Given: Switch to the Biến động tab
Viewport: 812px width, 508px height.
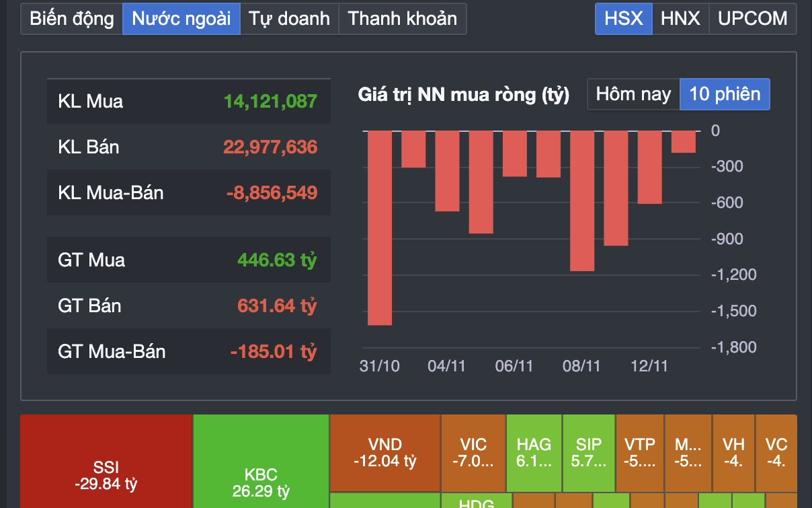Looking at the screenshot, I should pos(72,18).
